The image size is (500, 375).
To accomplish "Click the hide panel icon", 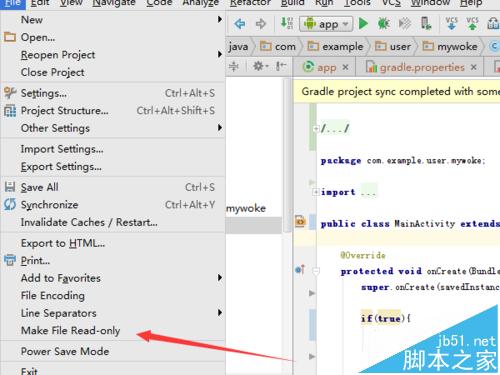I will [281, 66].
